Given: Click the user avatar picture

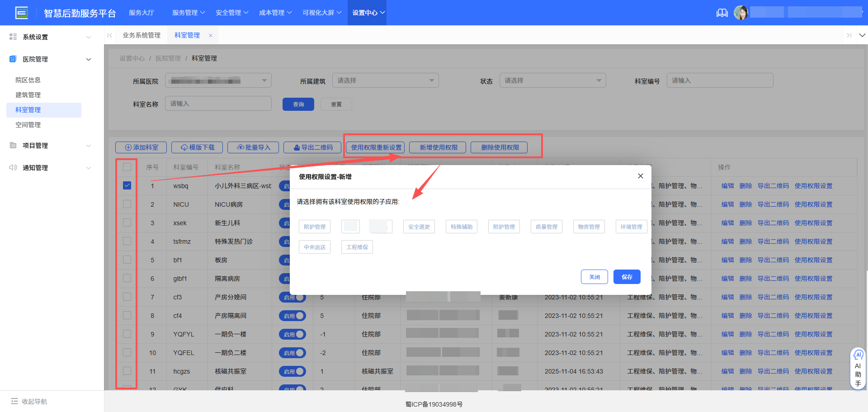Looking at the screenshot, I should point(741,13).
